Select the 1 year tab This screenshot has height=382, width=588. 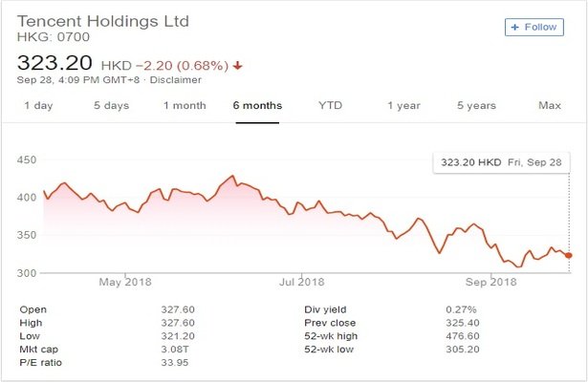click(403, 105)
